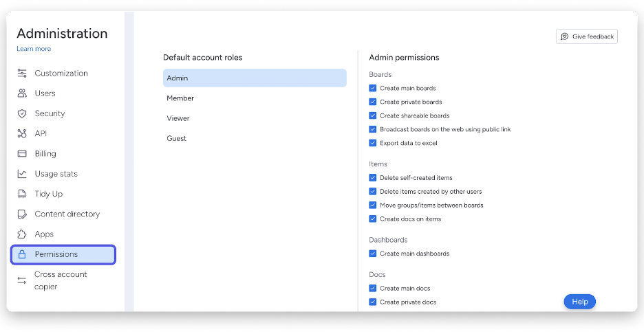Click the Billing card icon

pos(22,154)
